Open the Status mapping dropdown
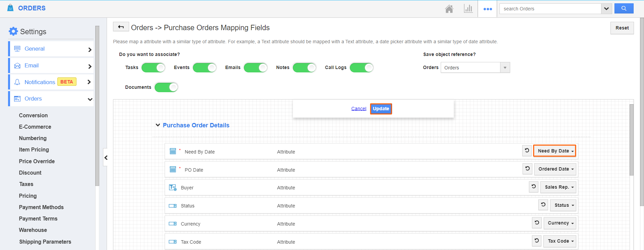The height and width of the screenshot is (250, 644). coord(563,205)
